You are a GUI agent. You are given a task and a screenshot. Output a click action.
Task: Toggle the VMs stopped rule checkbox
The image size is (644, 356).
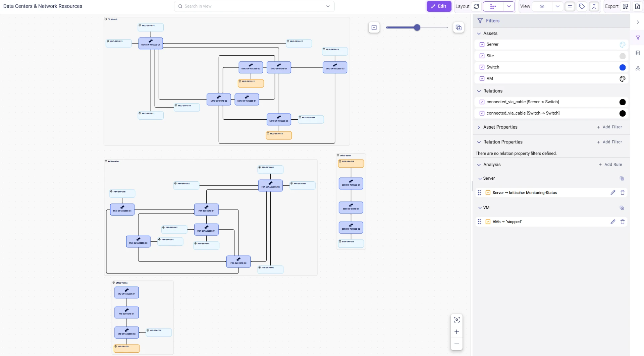[x=488, y=222]
